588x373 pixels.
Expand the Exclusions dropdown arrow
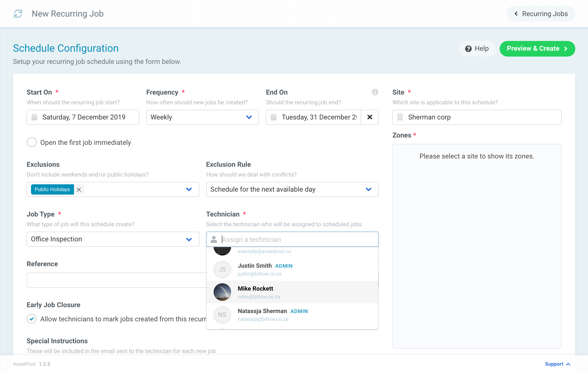189,190
